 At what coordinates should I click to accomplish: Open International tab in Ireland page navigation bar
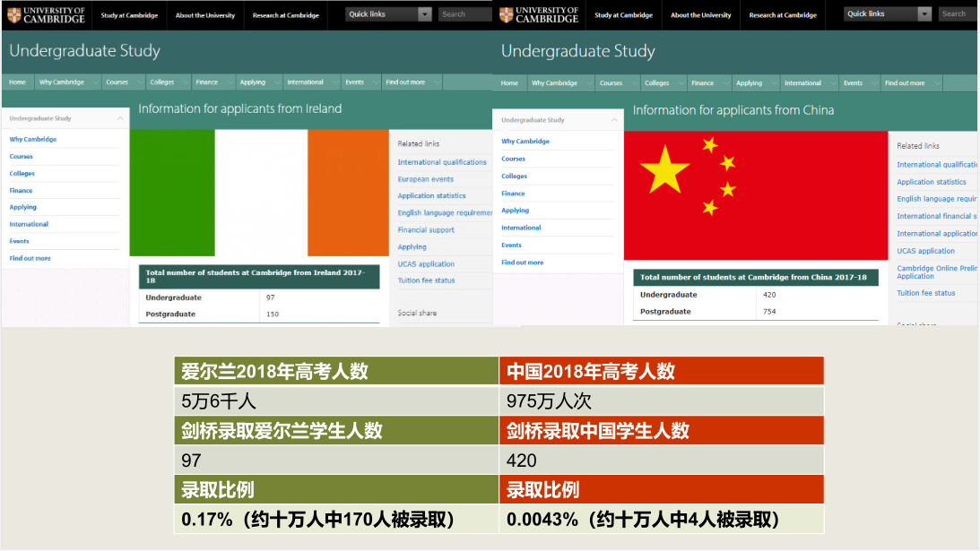(305, 82)
